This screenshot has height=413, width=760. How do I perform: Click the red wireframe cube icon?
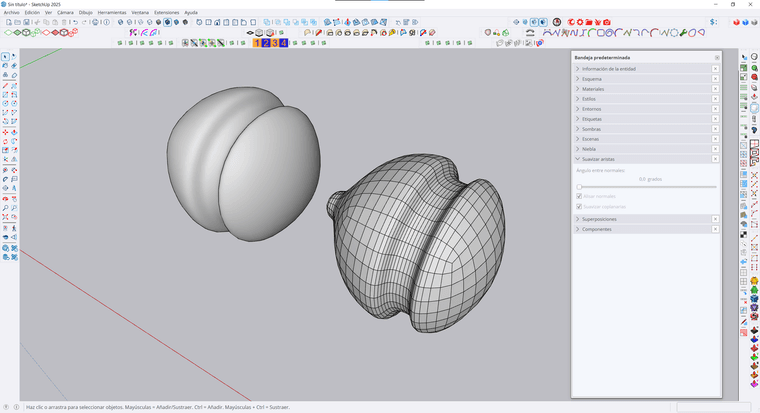(63, 32)
